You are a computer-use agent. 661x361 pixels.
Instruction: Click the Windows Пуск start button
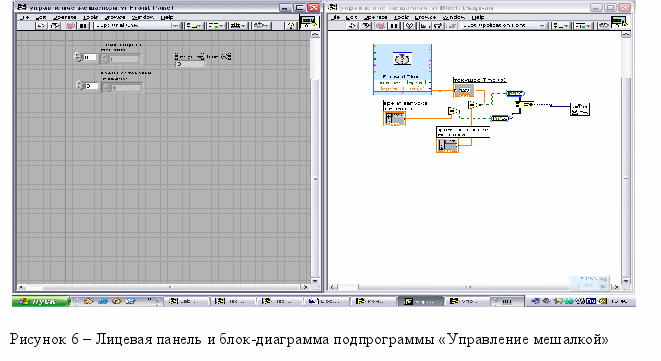point(40,301)
